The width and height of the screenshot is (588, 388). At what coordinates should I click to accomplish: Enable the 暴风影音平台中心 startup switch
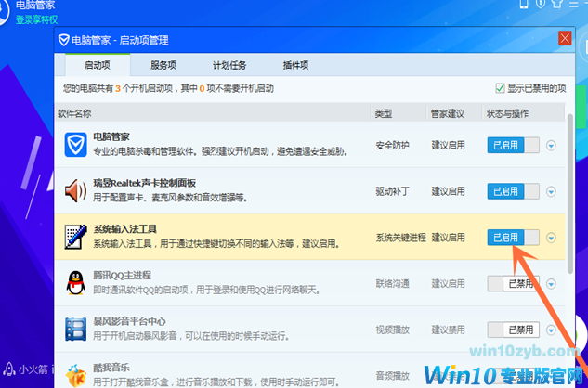513,330
